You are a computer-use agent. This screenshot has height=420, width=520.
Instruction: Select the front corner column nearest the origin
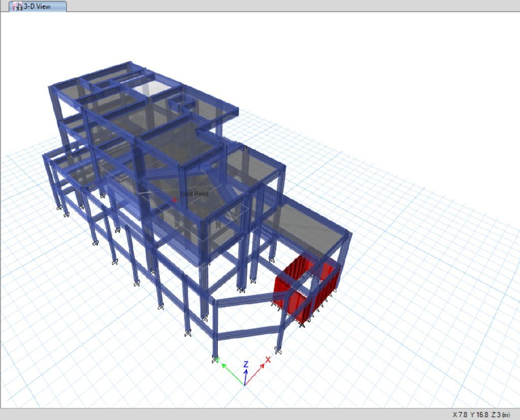[x=215, y=330]
